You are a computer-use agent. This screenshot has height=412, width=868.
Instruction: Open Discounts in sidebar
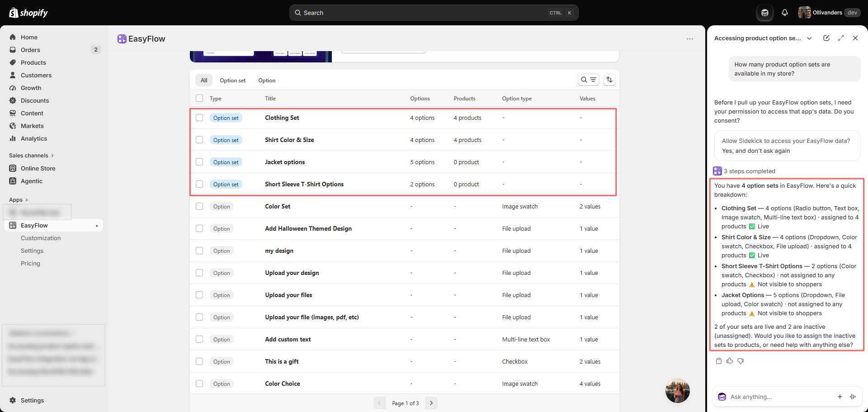click(x=35, y=100)
